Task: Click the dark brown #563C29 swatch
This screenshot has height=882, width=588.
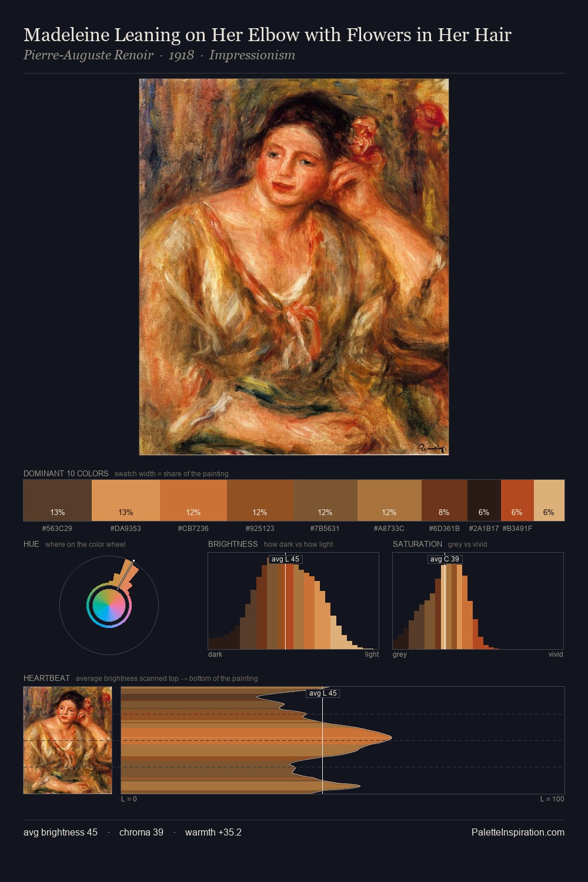Action: 58,500
